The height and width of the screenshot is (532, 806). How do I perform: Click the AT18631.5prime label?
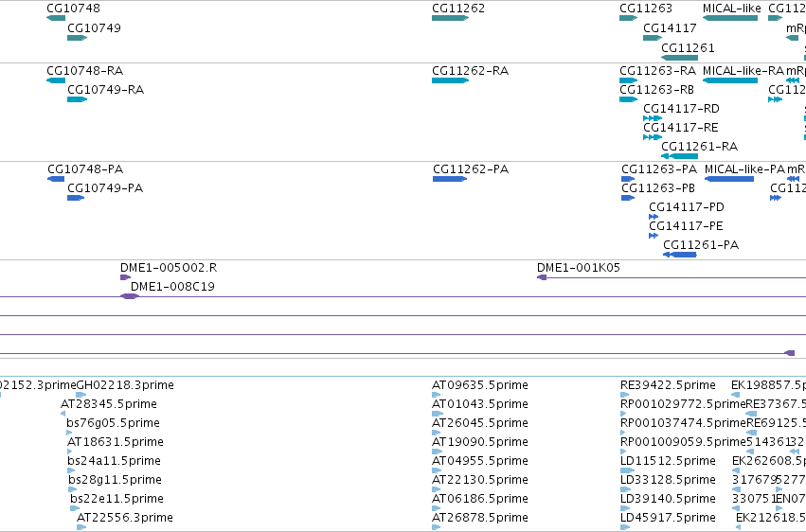[x=116, y=442]
